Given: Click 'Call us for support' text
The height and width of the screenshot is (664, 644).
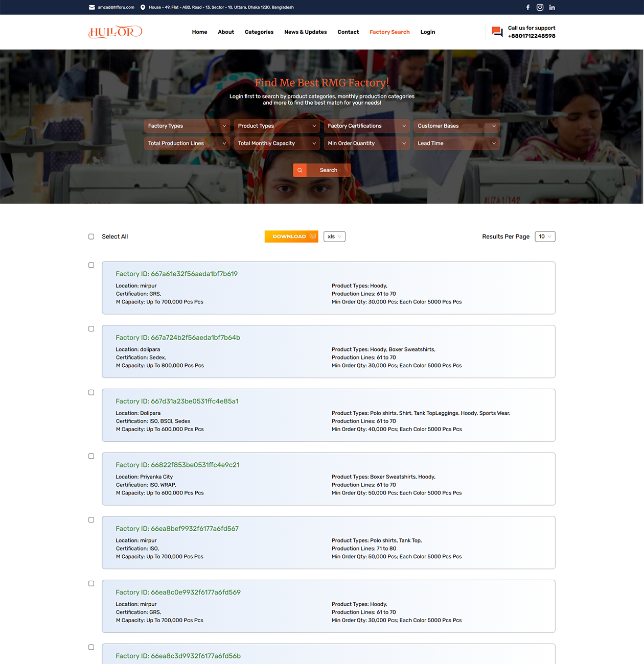Looking at the screenshot, I should (x=532, y=28).
